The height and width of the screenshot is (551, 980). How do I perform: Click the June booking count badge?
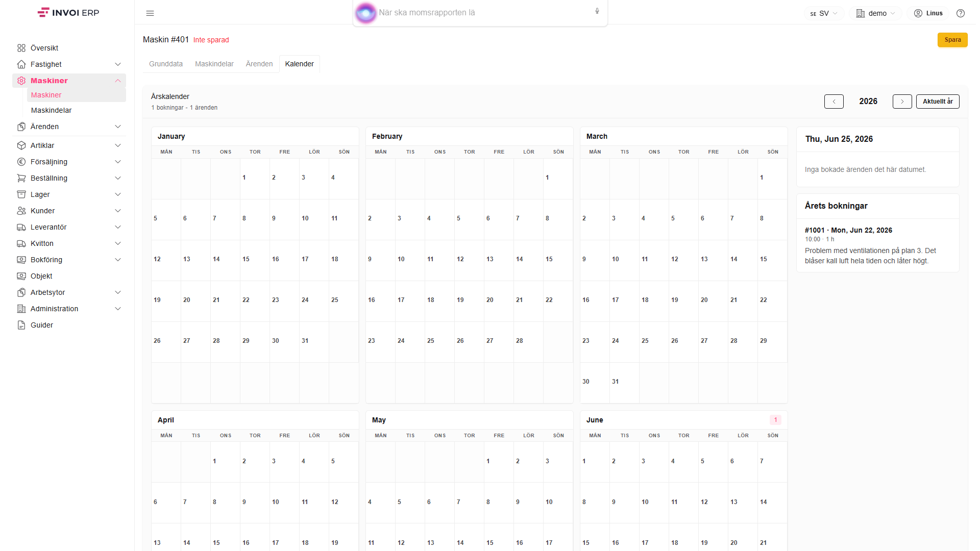(x=775, y=420)
